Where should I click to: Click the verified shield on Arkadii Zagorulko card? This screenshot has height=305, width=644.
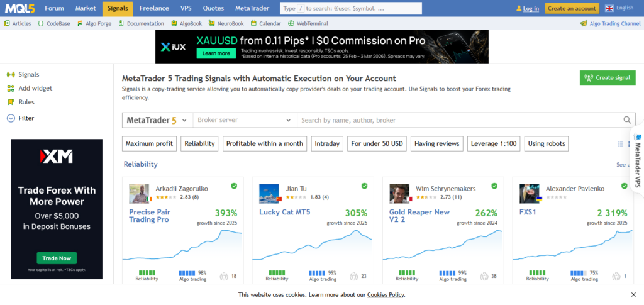pos(234,186)
